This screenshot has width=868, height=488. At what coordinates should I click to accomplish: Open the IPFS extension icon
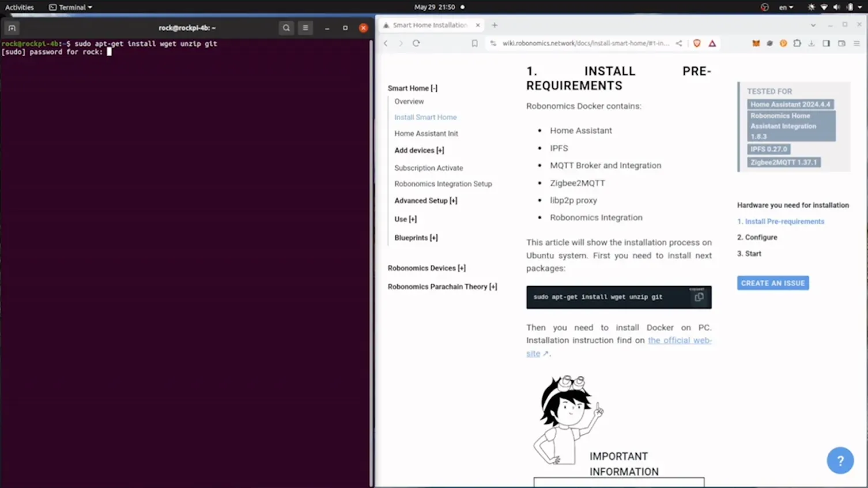[771, 43]
